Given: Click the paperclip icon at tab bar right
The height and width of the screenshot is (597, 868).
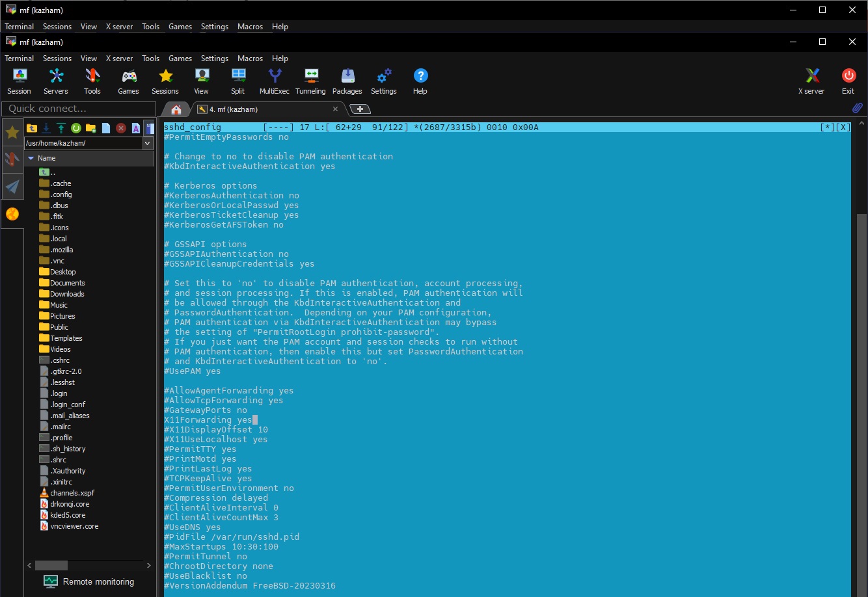Looking at the screenshot, I should 857,108.
